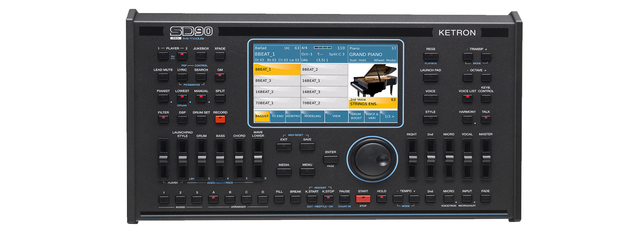Enable keyboard Split button
644x237 pixels.
coord(219,98)
